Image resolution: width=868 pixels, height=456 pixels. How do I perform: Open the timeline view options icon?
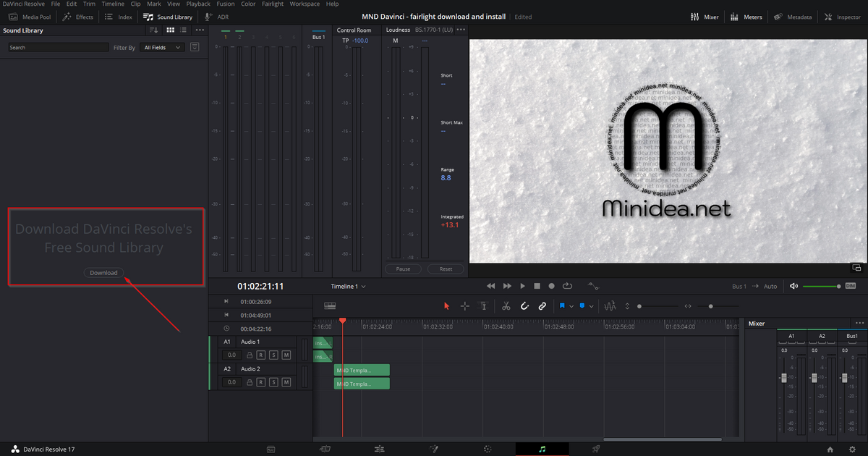pyautogui.click(x=330, y=306)
